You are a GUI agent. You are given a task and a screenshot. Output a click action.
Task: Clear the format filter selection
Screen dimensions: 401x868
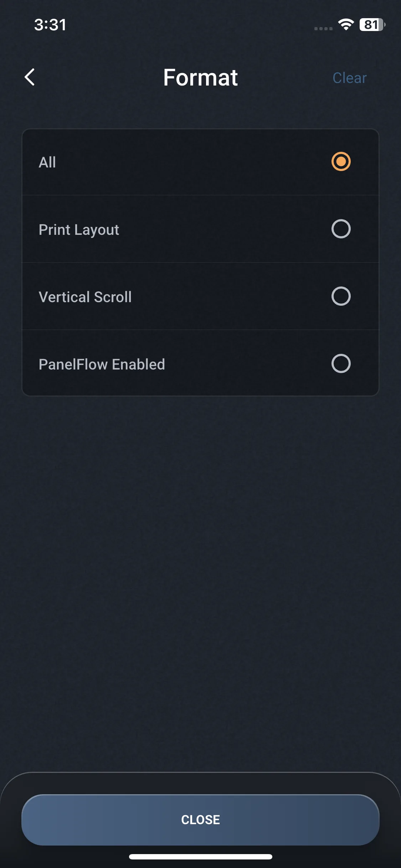(x=349, y=78)
